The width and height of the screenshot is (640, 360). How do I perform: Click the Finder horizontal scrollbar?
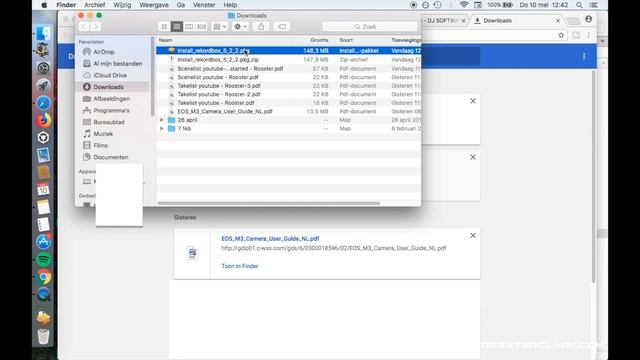(x=269, y=203)
